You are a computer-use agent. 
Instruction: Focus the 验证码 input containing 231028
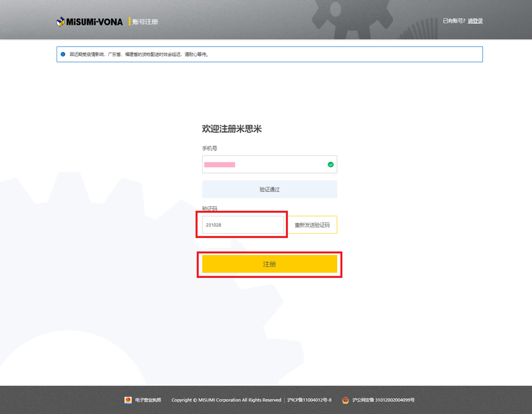(243, 225)
